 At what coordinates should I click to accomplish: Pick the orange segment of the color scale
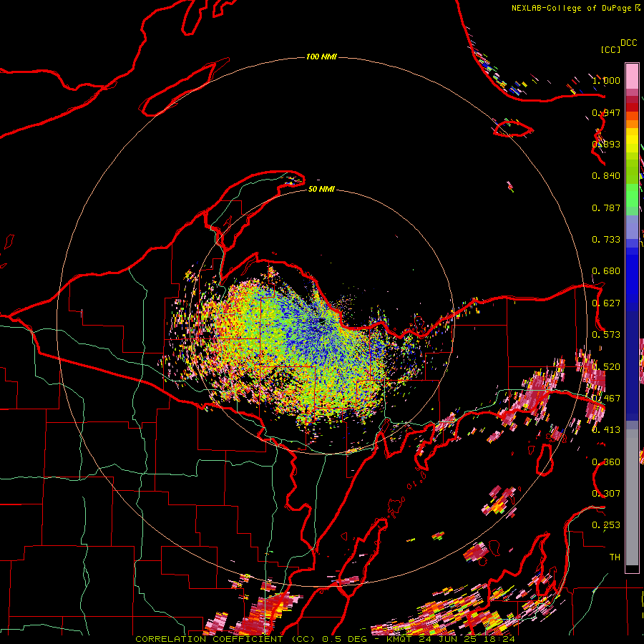tap(632, 120)
